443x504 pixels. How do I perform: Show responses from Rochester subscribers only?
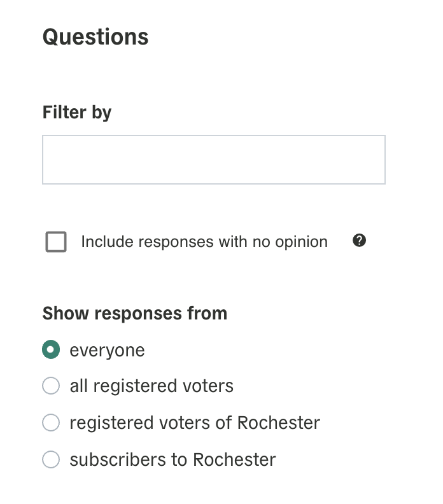(51, 459)
